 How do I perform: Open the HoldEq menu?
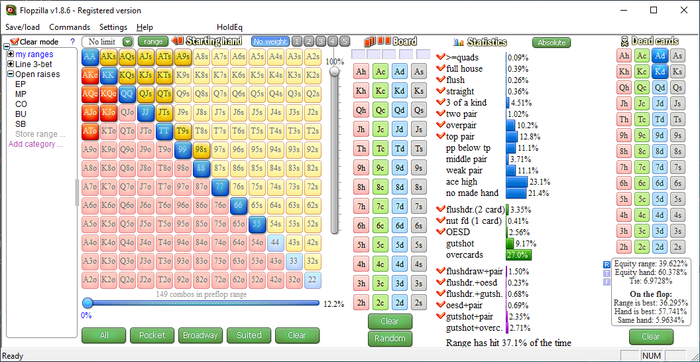pos(229,27)
